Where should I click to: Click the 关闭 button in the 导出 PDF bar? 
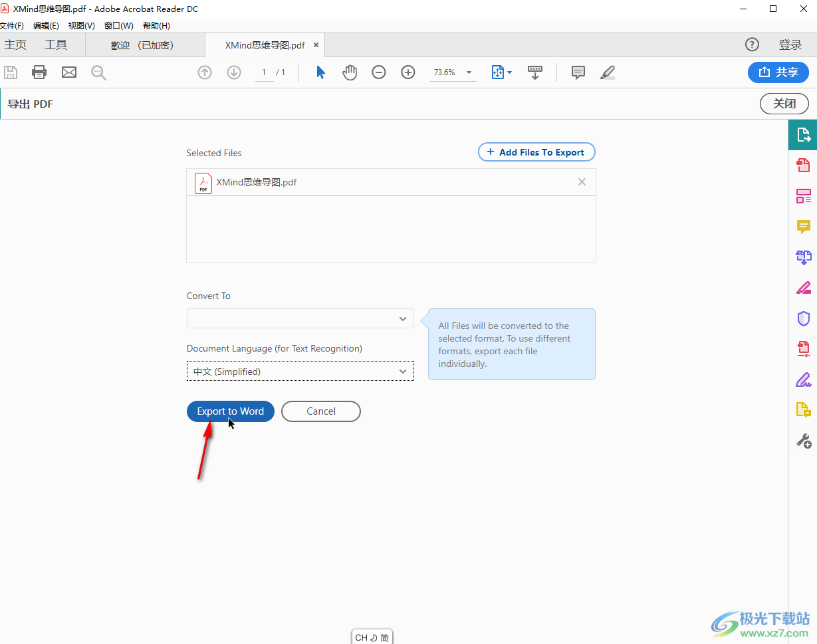coord(784,104)
